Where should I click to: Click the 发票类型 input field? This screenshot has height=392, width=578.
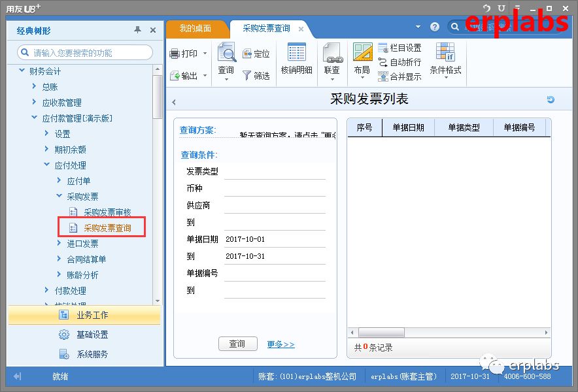[x=275, y=172]
